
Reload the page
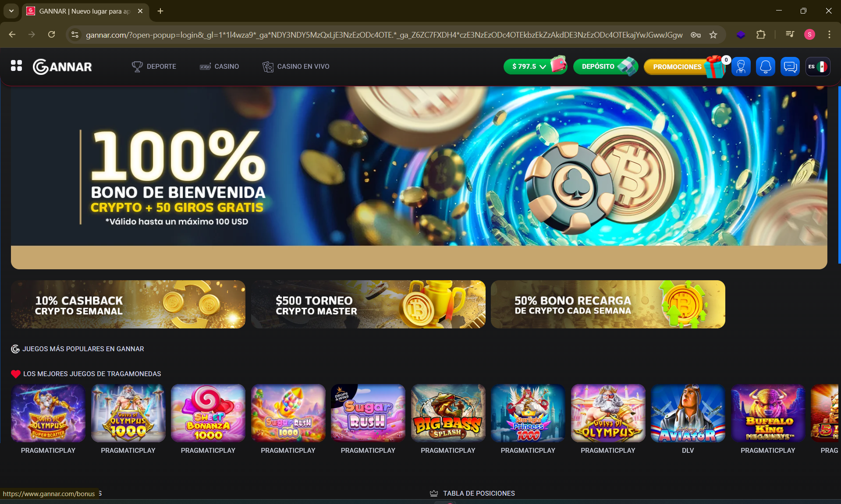pyautogui.click(x=51, y=35)
